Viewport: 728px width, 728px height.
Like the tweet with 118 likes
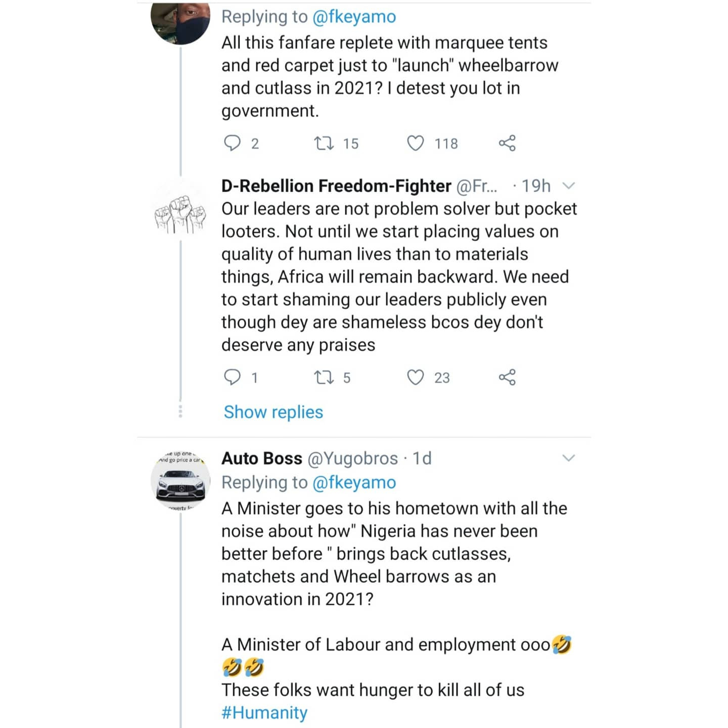point(416,144)
